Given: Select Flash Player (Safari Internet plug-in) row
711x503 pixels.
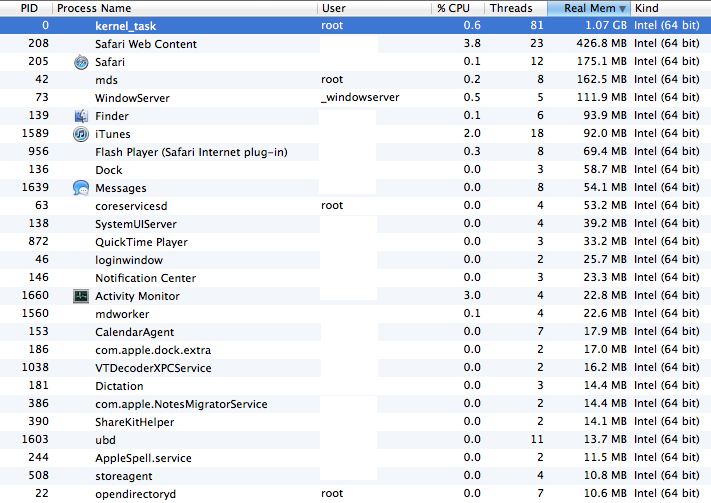Looking at the screenshot, I should 356,152.
